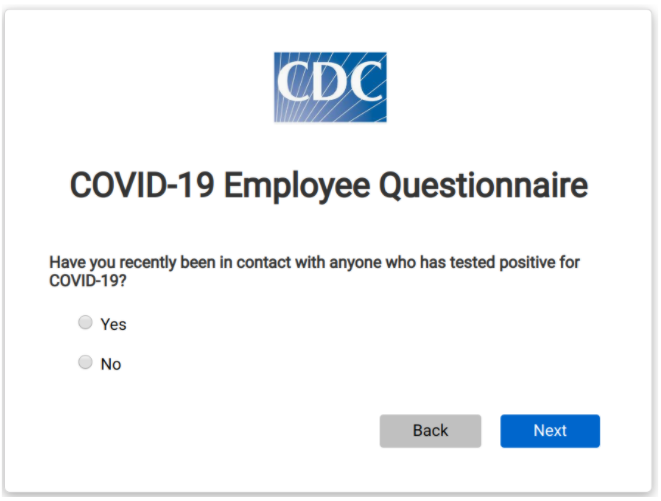The height and width of the screenshot is (501, 661).
Task: Select the No radio button
Action: [85, 362]
